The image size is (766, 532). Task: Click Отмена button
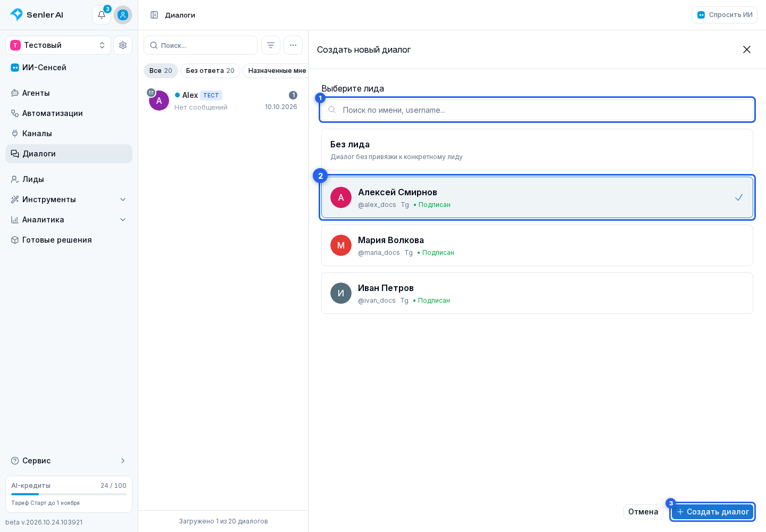[x=643, y=512]
